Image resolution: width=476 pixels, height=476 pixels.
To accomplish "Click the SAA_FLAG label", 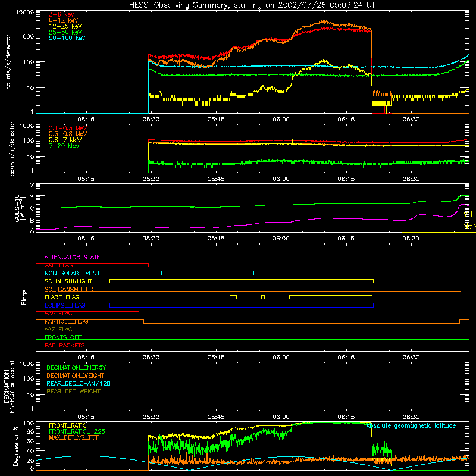I will click(58, 314).
